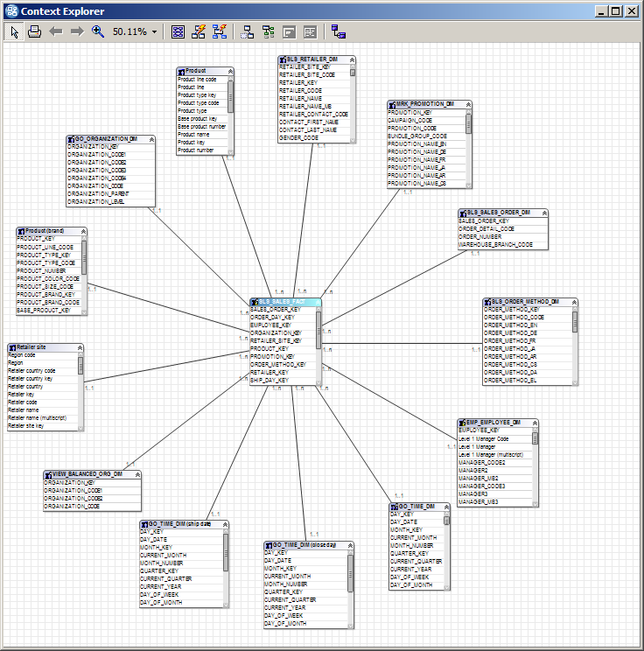Click the blue grid auto-layout icon
This screenshot has width=644, height=651.
[x=178, y=32]
